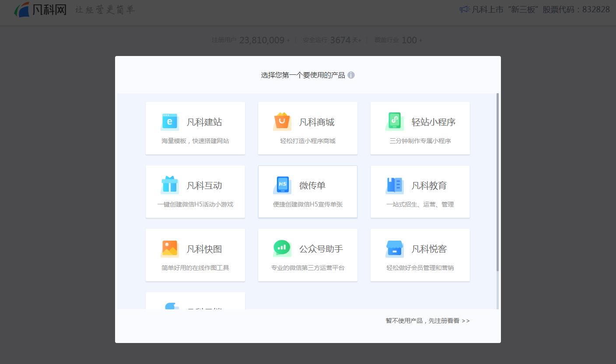Select the 凡科建站 product title
Screen dimensions: 616x364
pyautogui.click(x=204, y=122)
